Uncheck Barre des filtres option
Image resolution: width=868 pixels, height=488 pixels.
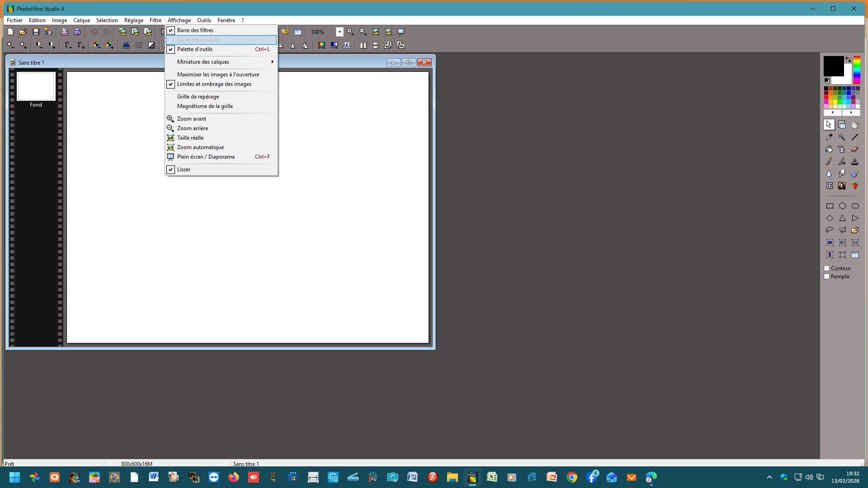(x=195, y=30)
